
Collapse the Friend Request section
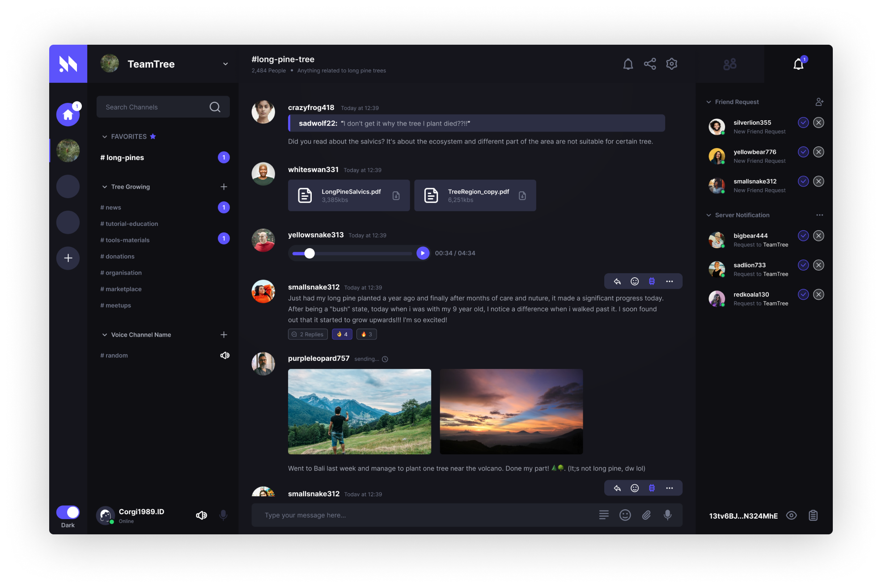pyautogui.click(x=708, y=102)
